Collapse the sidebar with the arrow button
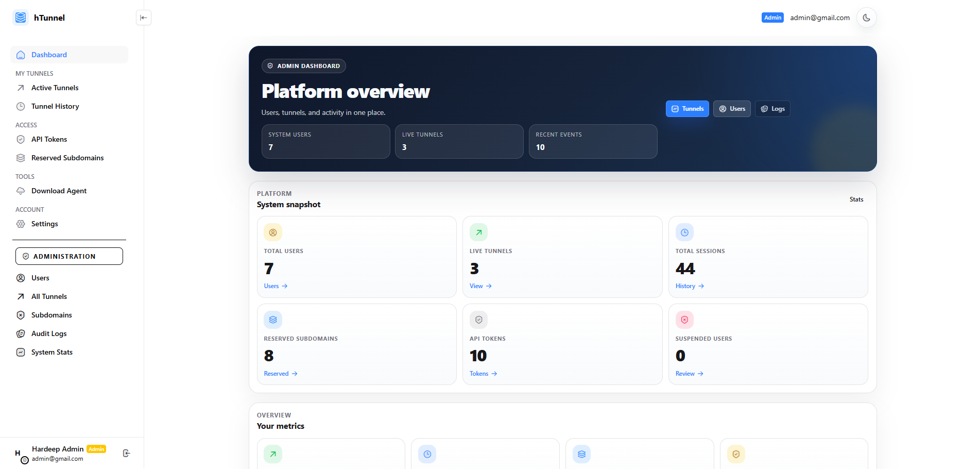This screenshot has width=980, height=469. pos(143,17)
